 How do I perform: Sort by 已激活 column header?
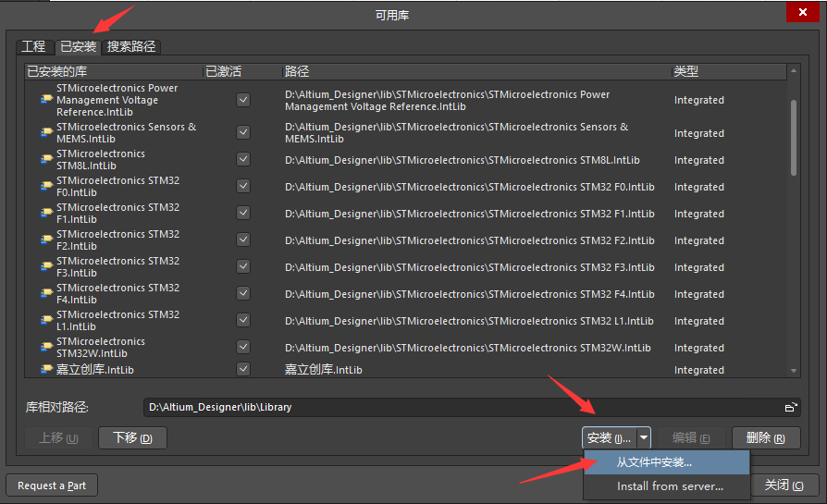pyautogui.click(x=242, y=71)
